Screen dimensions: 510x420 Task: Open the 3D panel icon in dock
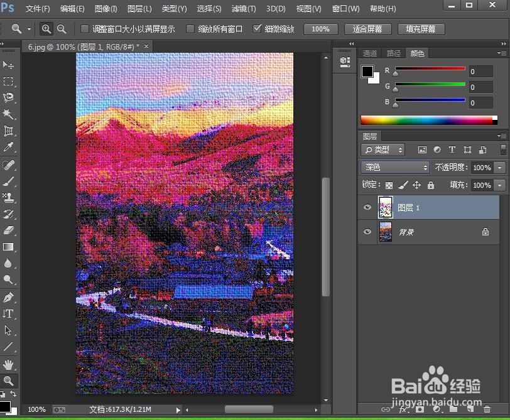[x=345, y=62]
